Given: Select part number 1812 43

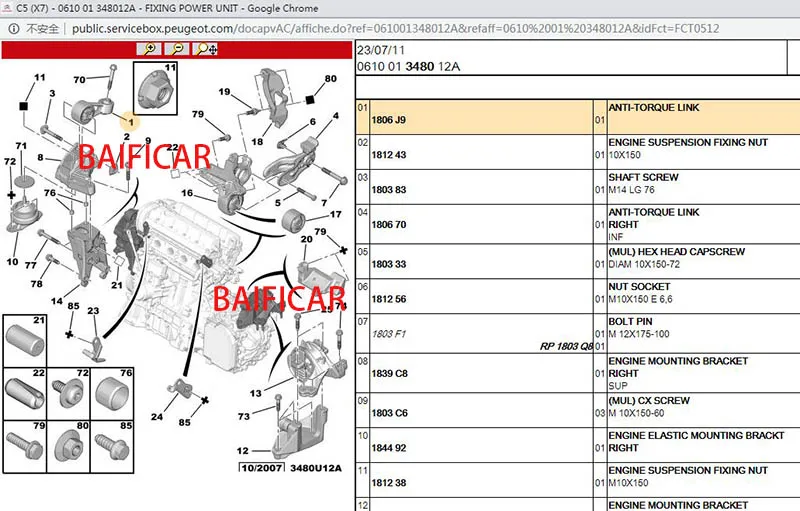Looking at the screenshot, I should tap(389, 155).
